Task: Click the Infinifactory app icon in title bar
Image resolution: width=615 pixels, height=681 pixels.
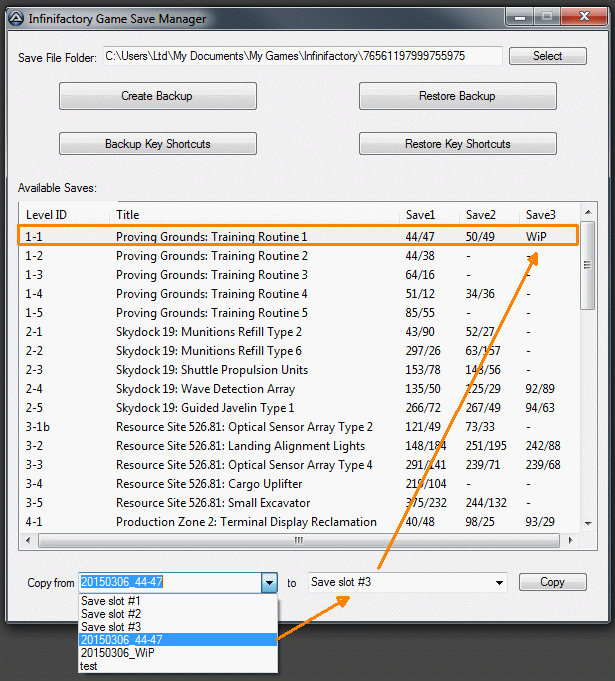Action: (x=16, y=18)
